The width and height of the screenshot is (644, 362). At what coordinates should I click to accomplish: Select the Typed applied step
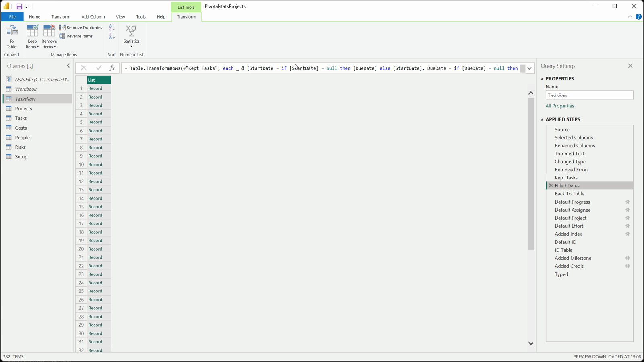click(589, 274)
